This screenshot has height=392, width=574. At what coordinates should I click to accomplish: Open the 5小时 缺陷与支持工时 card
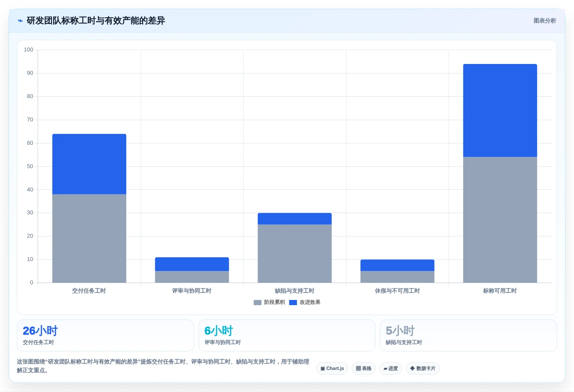[x=468, y=335]
